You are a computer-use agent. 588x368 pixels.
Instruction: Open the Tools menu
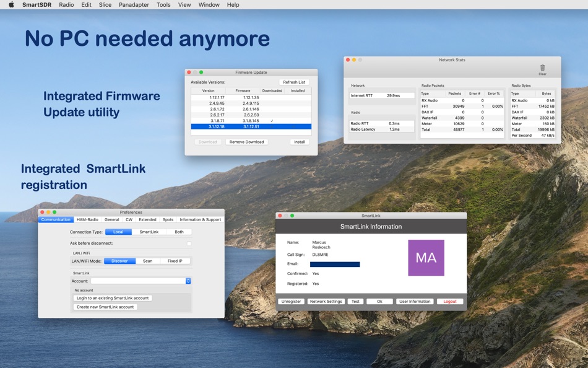tap(163, 4)
